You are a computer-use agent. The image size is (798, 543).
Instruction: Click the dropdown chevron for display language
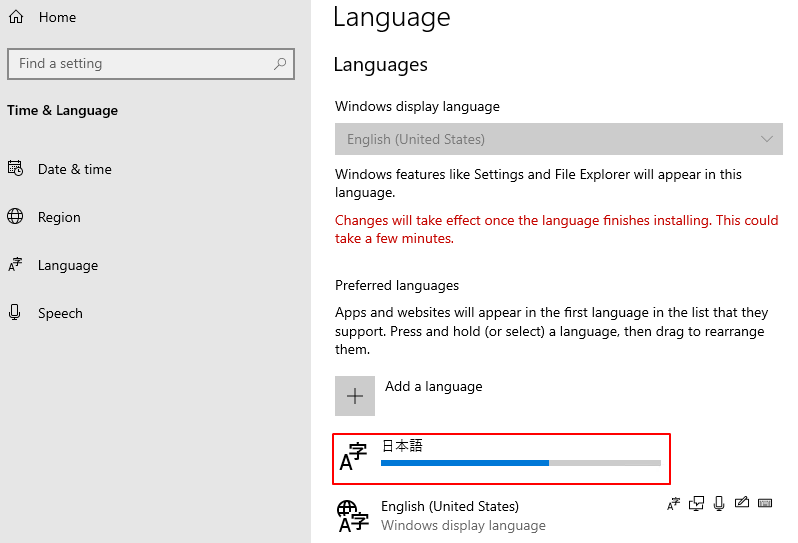[x=767, y=139]
